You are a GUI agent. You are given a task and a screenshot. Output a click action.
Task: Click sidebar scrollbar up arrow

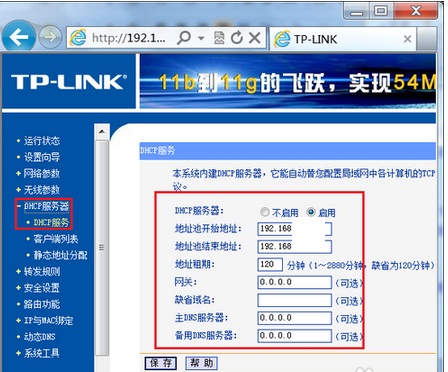click(102, 132)
